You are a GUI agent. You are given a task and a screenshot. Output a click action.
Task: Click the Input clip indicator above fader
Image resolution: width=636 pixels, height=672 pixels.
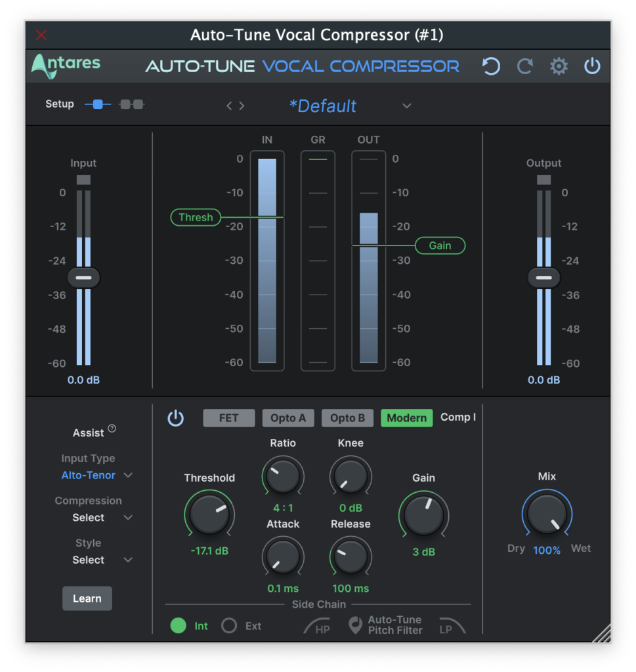pos(83,180)
